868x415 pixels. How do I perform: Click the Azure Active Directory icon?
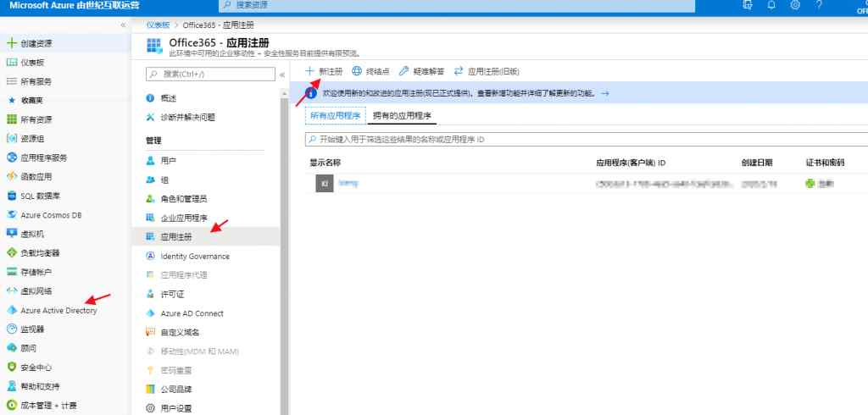click(11, 311)
